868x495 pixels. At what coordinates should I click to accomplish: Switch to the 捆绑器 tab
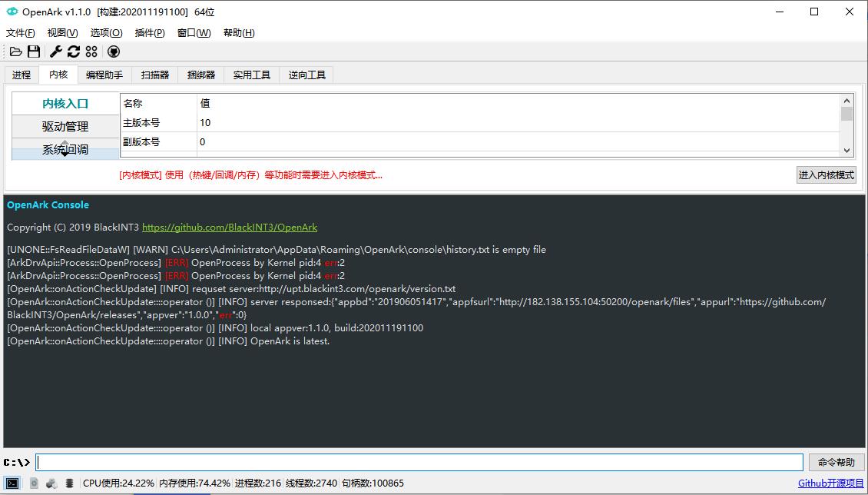click(x=201, y=75)
